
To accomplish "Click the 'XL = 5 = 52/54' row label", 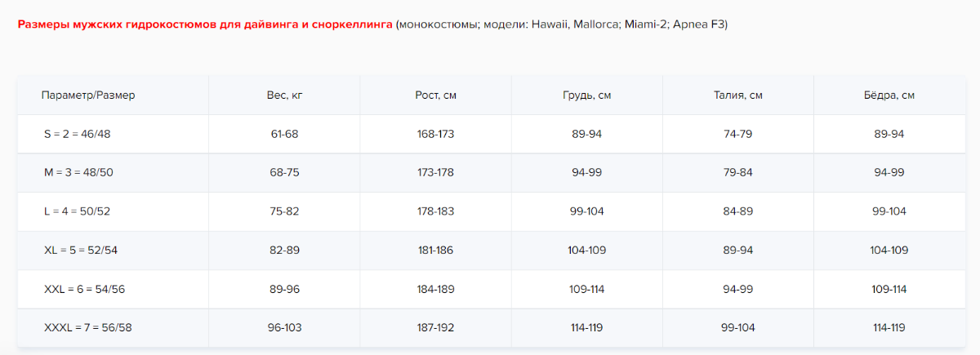I will tap(81, 250).
